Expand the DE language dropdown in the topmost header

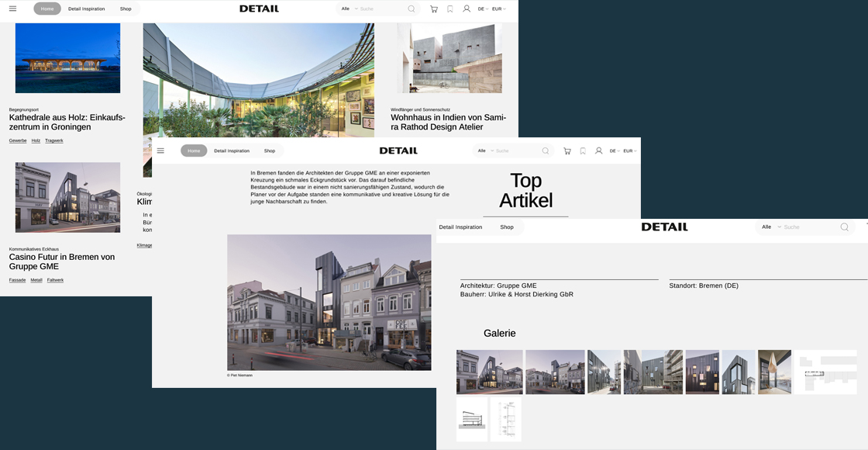[483, 9]
